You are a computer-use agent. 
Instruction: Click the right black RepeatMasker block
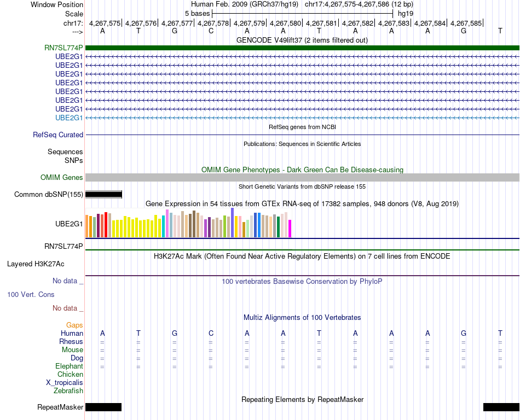click(x=501, y=407)
